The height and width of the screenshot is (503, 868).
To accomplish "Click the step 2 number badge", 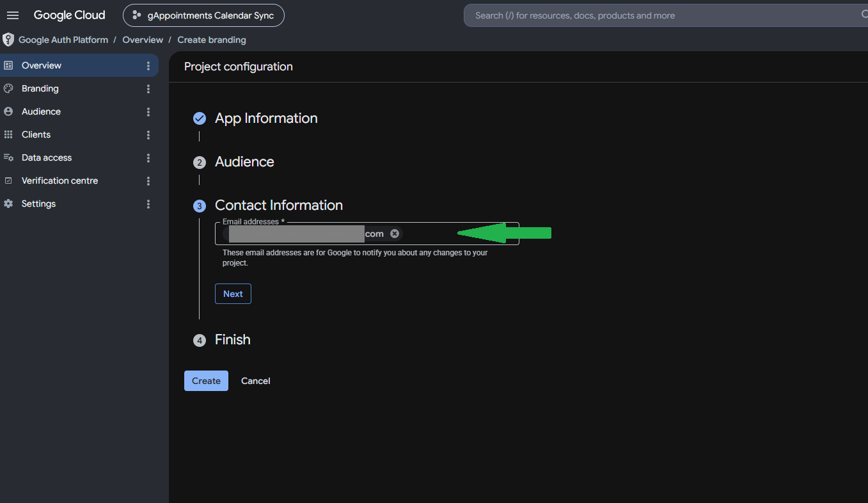I will [200, 163].
